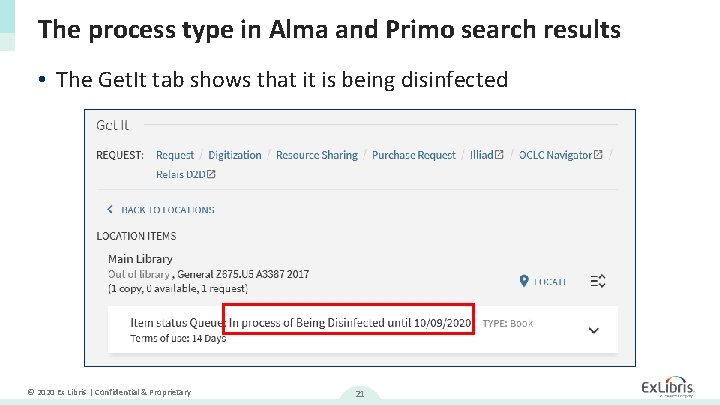Select Resource Sharing request
The image size is (720, 405).
(316, 155)
